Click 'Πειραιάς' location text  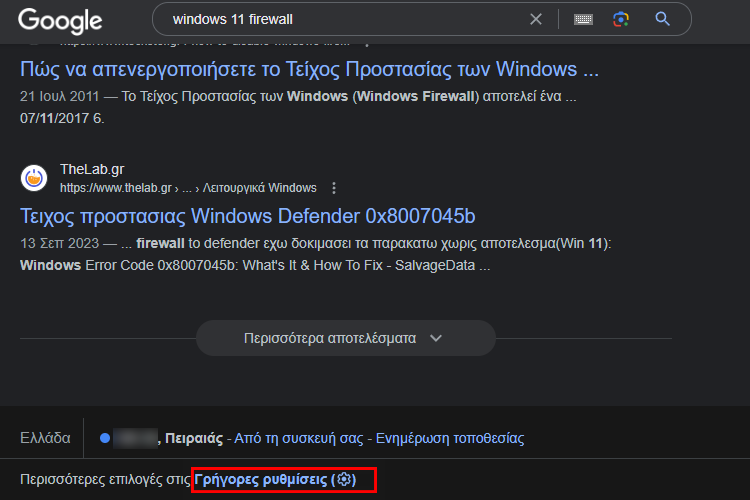click(194, 438)
